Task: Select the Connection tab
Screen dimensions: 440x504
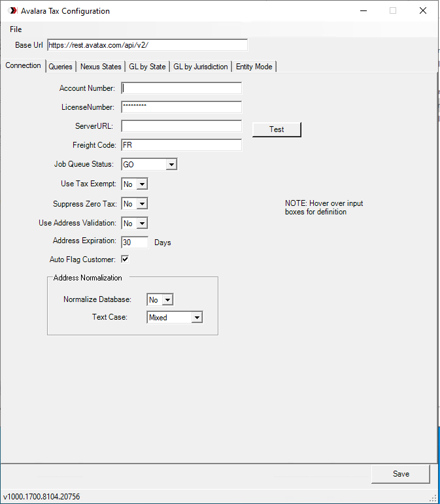Action: [x=23, y=65]
